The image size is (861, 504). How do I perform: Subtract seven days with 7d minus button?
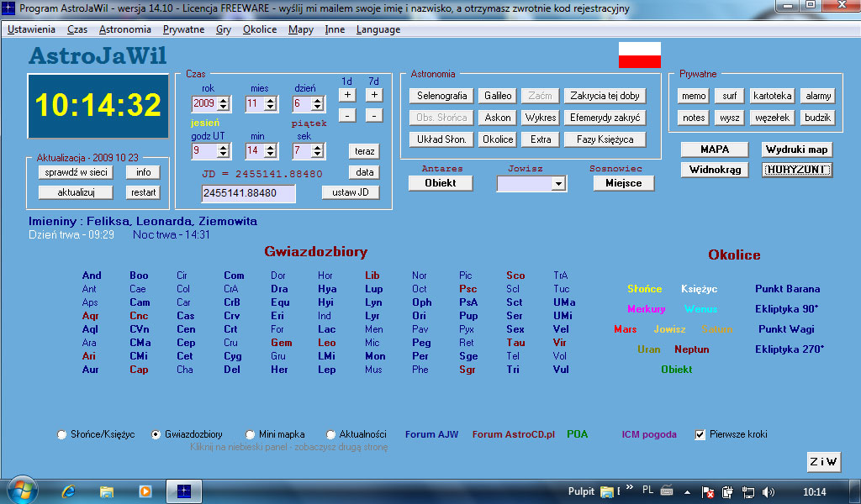(374, 116)
